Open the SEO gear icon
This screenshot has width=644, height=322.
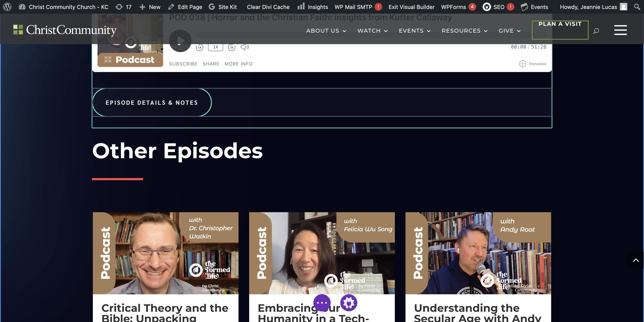pos(486,7)
